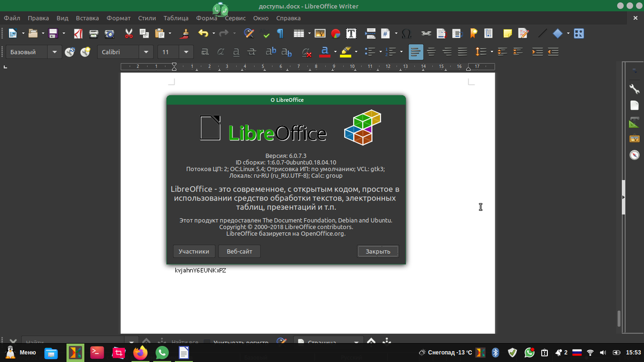Screen dimensions: 644x362
Task: Click the Print icon
Action: 94,33
